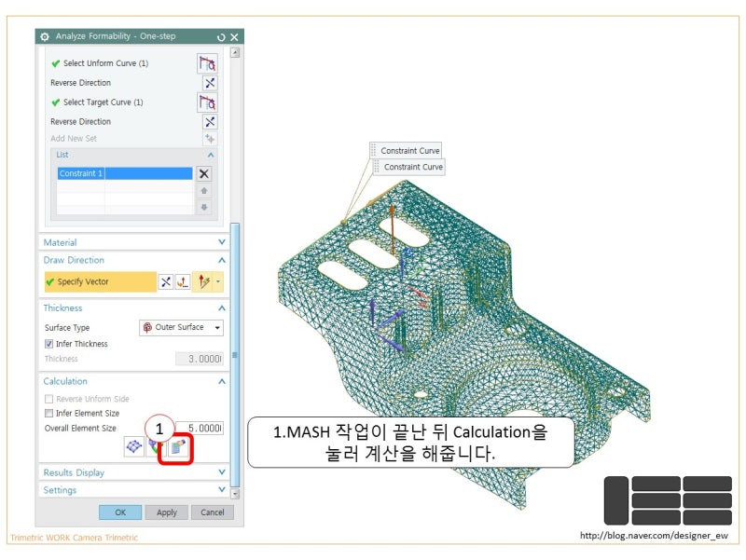The width and height of the screenshot is (746, 560).
Task: Click the lower Constraint Curve label
Action: 409,167
